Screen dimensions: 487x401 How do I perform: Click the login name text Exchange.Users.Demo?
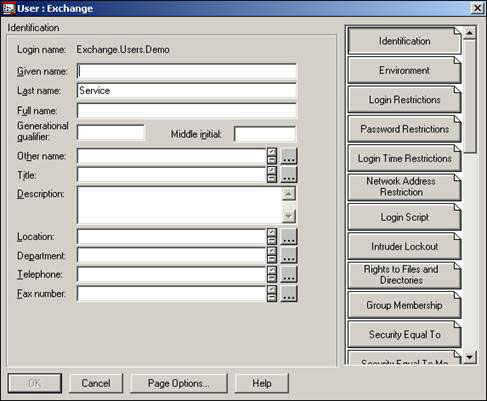[x=123, y=50]
